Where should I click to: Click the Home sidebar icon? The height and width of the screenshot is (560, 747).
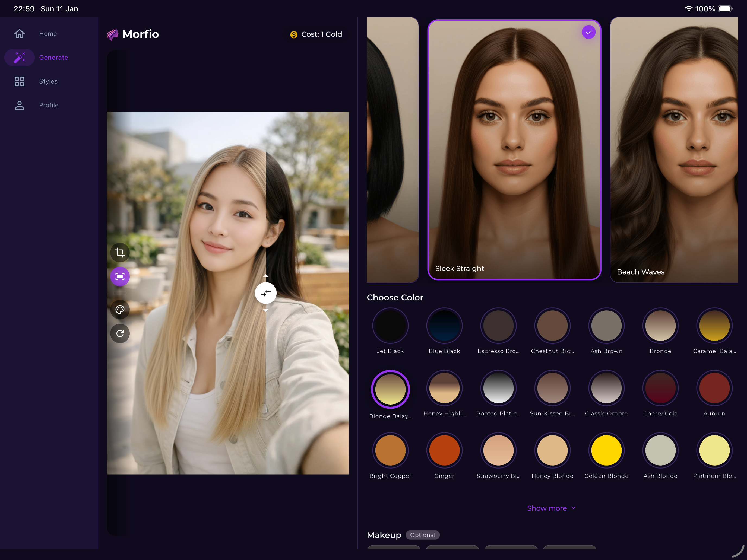coord(20,33)
